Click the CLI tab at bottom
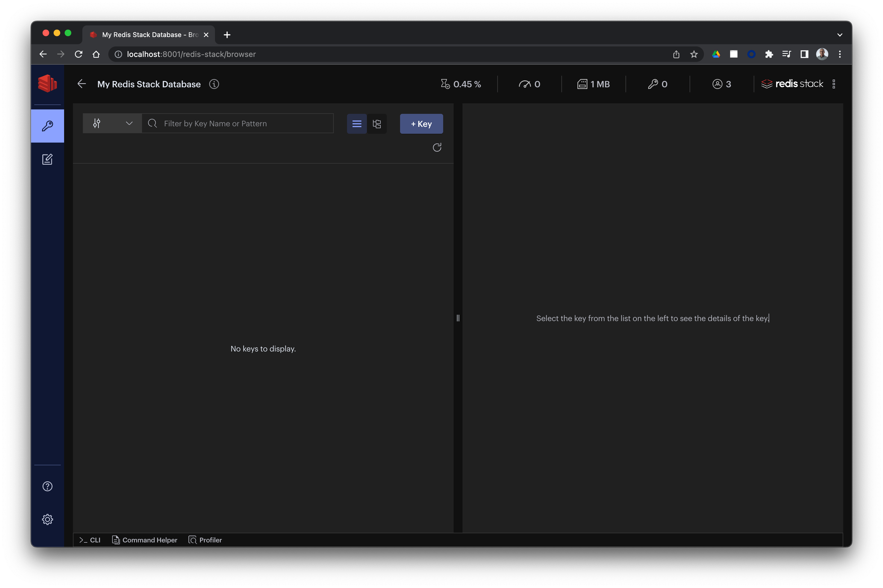883x588 pixels. click(90, 539)
